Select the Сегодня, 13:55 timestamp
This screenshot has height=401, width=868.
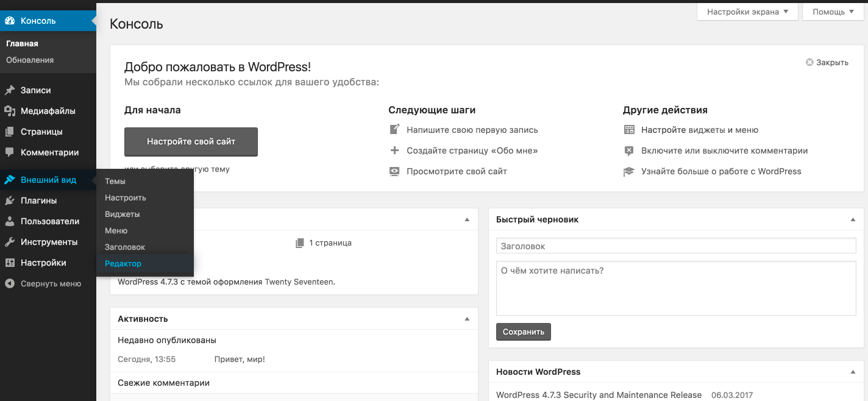146,360
